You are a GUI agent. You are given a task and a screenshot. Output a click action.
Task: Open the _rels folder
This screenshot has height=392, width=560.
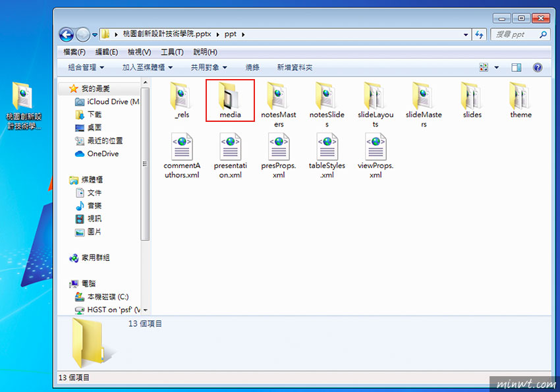(182, 100)
